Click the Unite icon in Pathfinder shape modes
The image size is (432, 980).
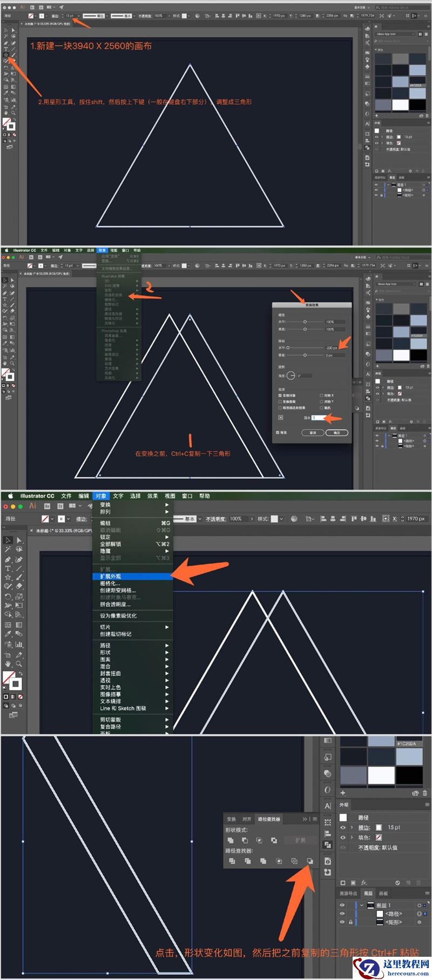click(231, 840)
